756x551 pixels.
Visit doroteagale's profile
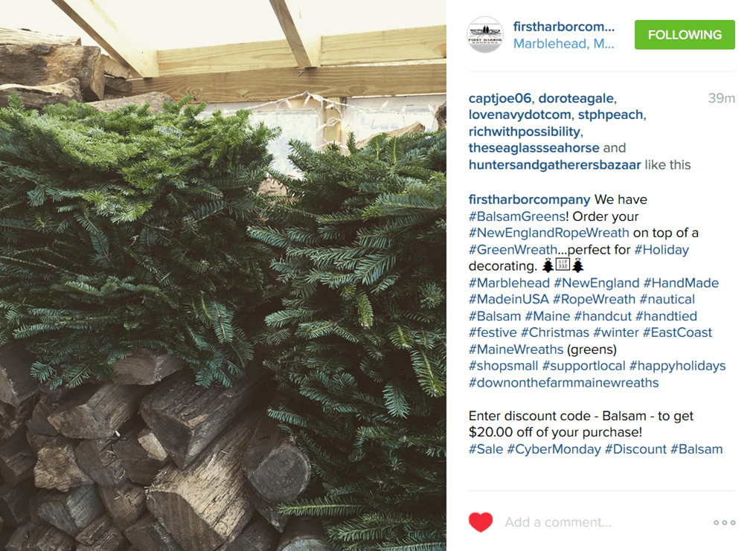(576, 98)
